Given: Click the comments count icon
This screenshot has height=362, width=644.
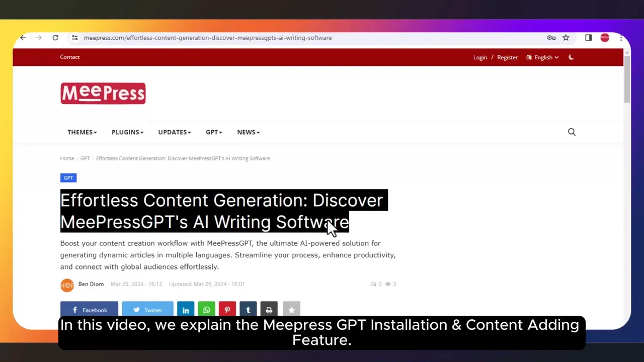Looking at the screenshot, I should [373, 284].
